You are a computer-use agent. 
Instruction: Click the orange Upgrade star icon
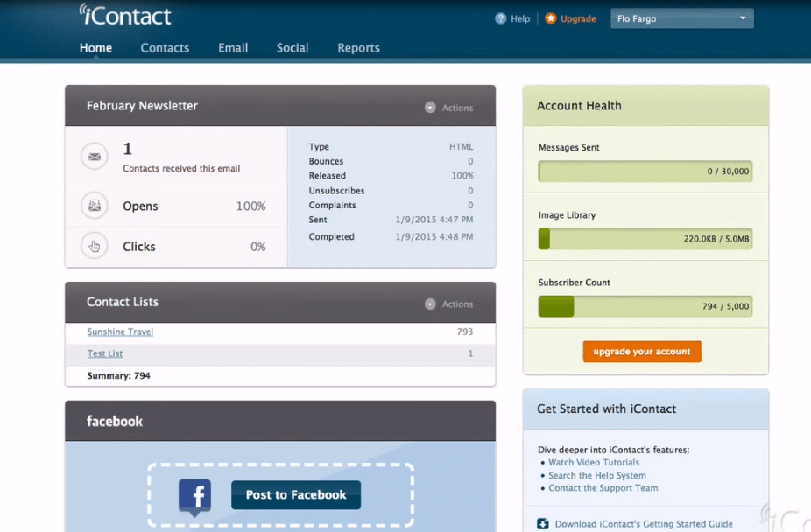coord(550,18)
